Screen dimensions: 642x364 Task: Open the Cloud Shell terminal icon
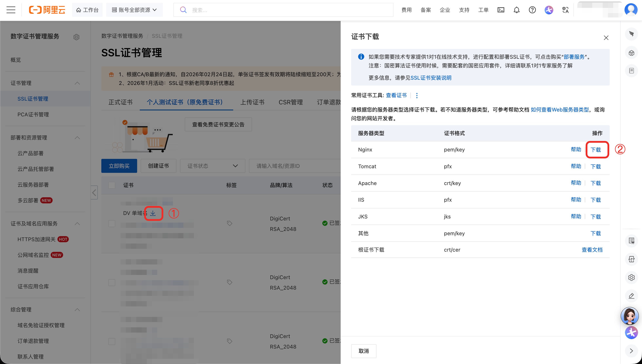pos(501,10)
